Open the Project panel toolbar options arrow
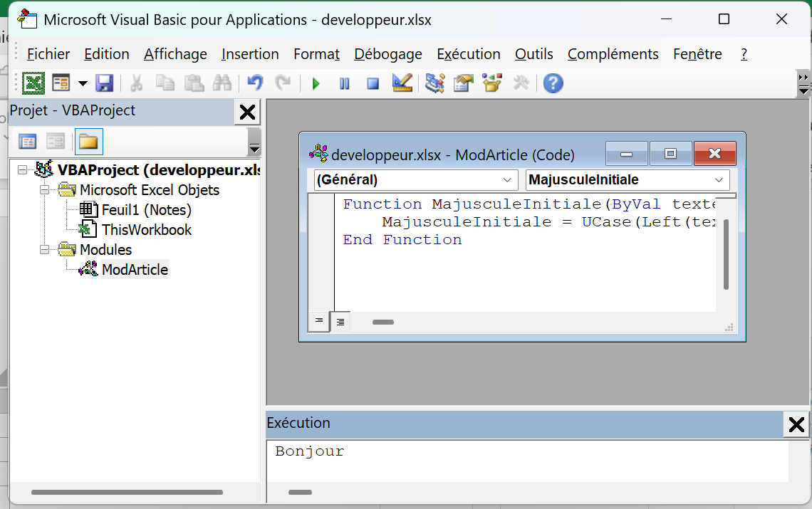Image resolution: width=812 pixels, height=509 pixels. tap(254, 142)
